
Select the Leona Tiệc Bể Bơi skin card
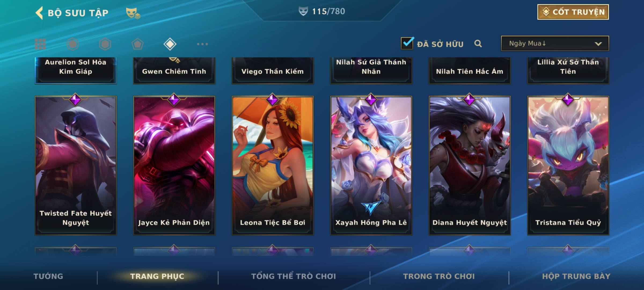tap(273, 165)
